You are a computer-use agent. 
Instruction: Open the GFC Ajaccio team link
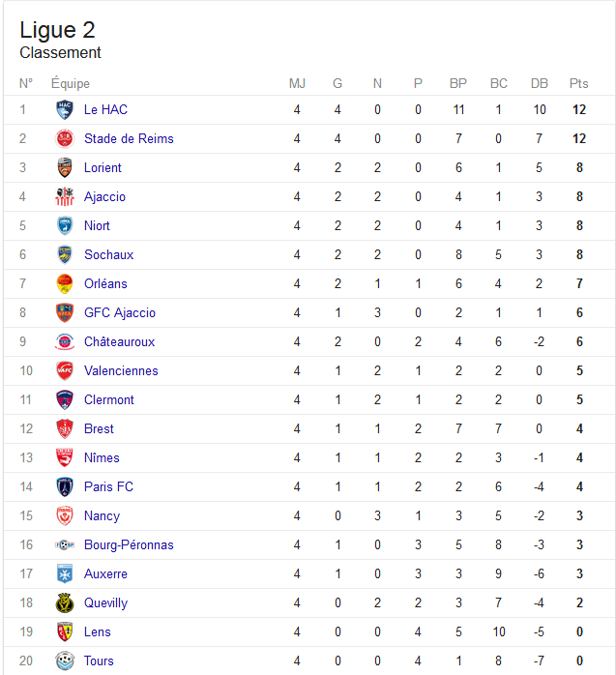[120, 313]
